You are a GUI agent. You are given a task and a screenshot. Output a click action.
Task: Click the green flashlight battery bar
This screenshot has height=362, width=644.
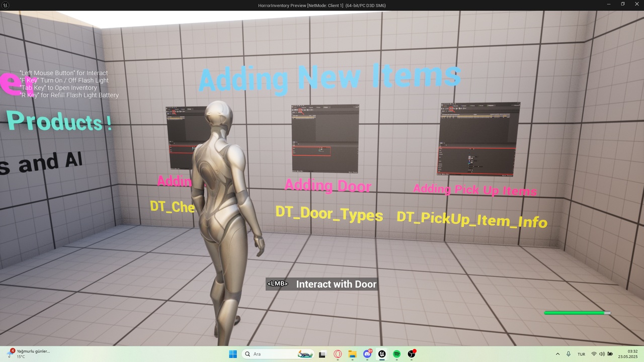pyautogui.click(x=577, y=313)
